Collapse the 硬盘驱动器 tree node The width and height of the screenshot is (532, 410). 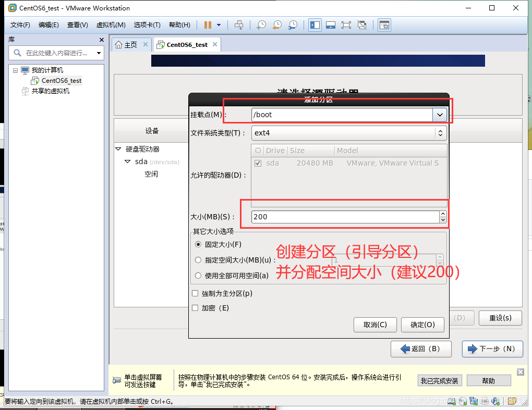tap(118, 149)
